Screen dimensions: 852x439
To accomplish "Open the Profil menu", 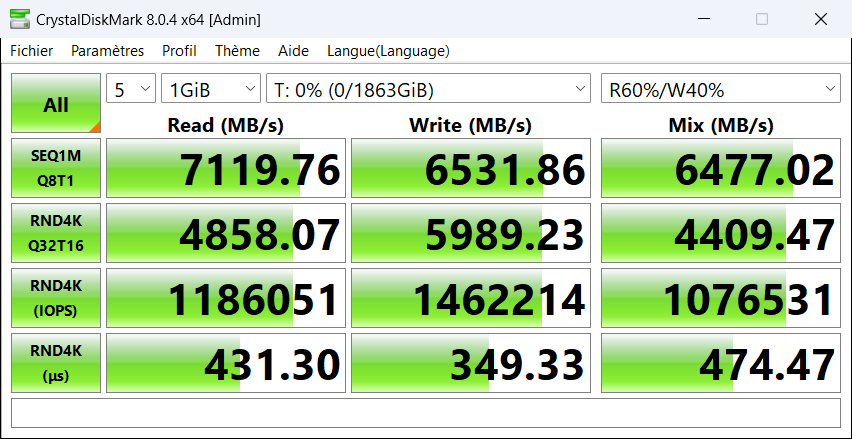I will 179,51.
